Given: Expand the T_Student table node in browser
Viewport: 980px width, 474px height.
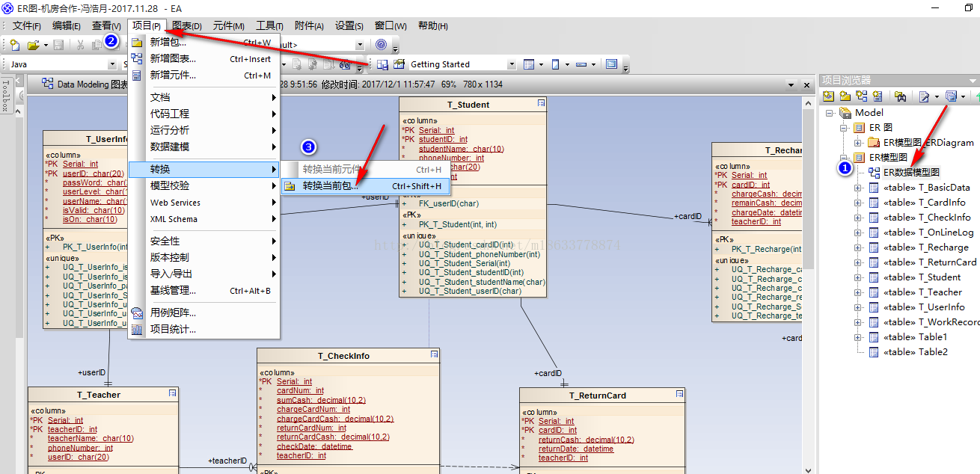Looking at the screenshot, I should pos(858,277).
